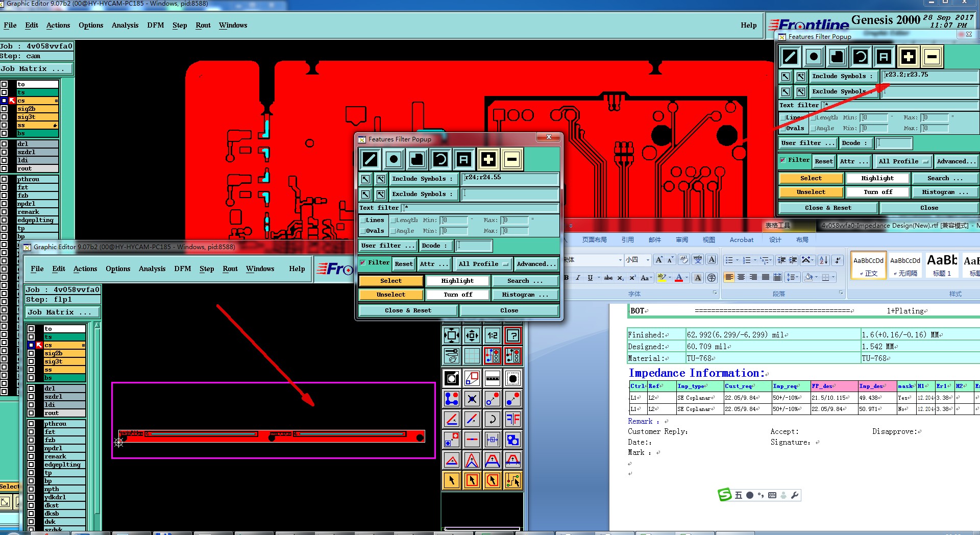Select the ruler measure tool
Viewport: 980px width, 535px height.
[x=492, y=378]
